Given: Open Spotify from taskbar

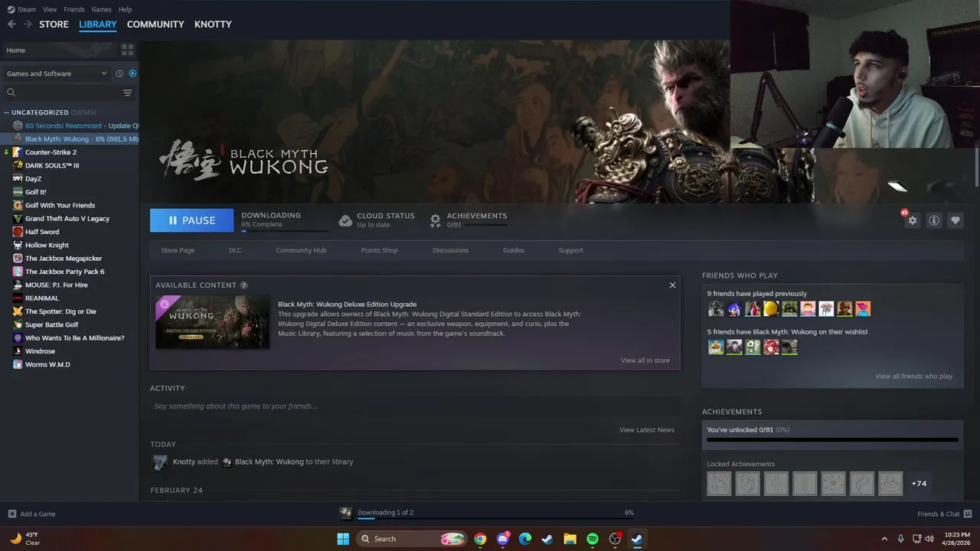Looking at the screenshot, I should (x=593, y=539).
